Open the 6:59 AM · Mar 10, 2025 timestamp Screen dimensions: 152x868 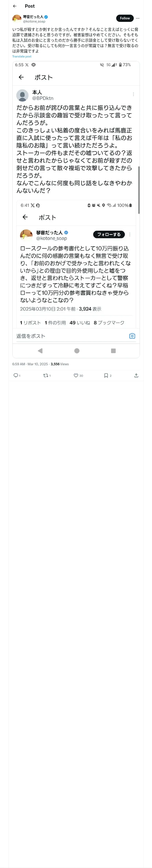[x=30, y=364]
